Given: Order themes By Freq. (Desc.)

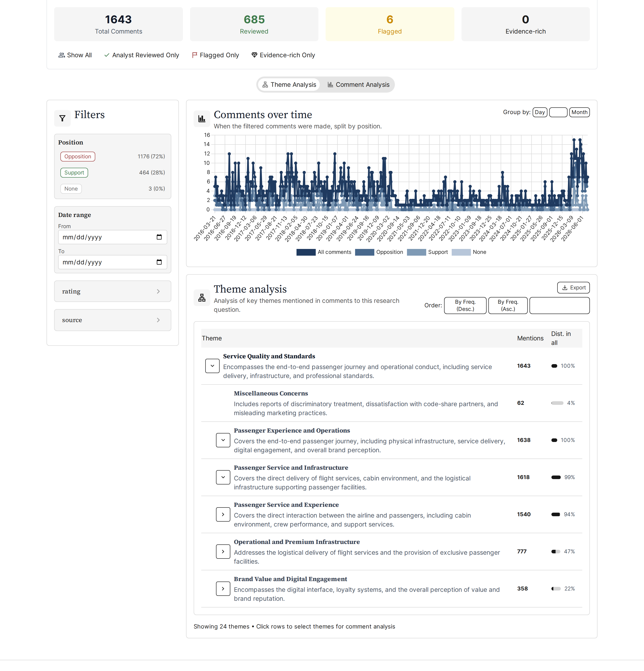Looking at the screenshot, I should click(465, 305).
